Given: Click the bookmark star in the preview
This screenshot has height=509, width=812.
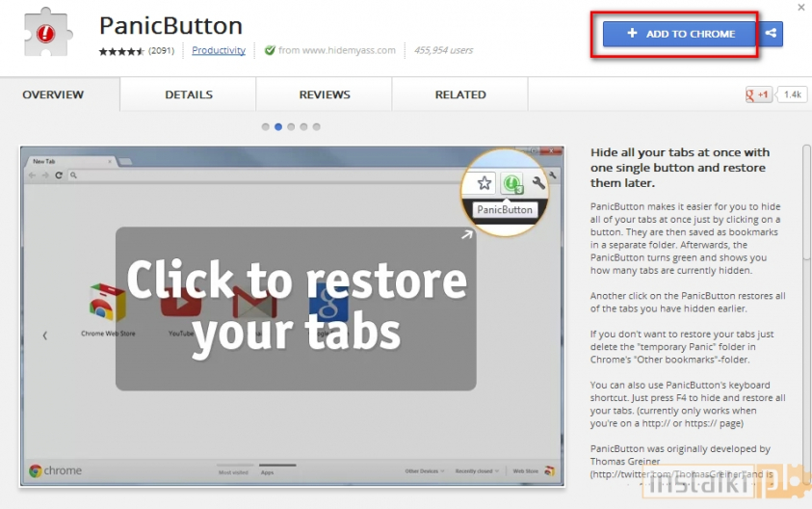Looking at the screenshot, I should (x=485, y=182).
